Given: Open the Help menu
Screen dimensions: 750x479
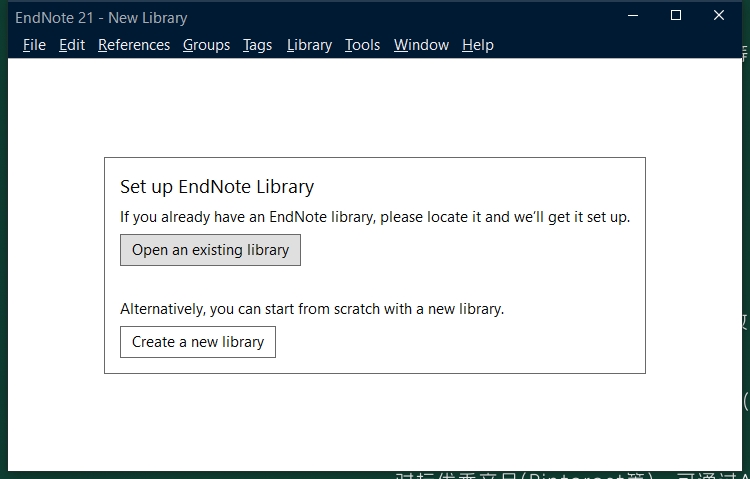Looking at the screenshot, I should click(478, 45).
